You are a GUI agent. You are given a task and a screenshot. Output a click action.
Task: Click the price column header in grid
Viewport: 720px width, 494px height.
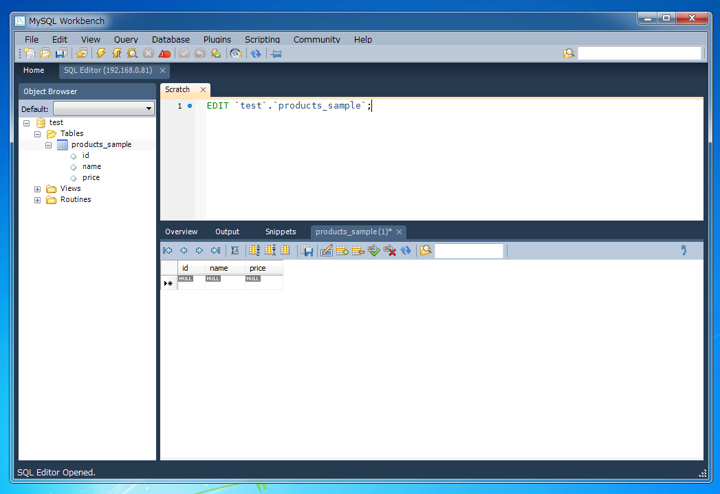pos(264,268)
